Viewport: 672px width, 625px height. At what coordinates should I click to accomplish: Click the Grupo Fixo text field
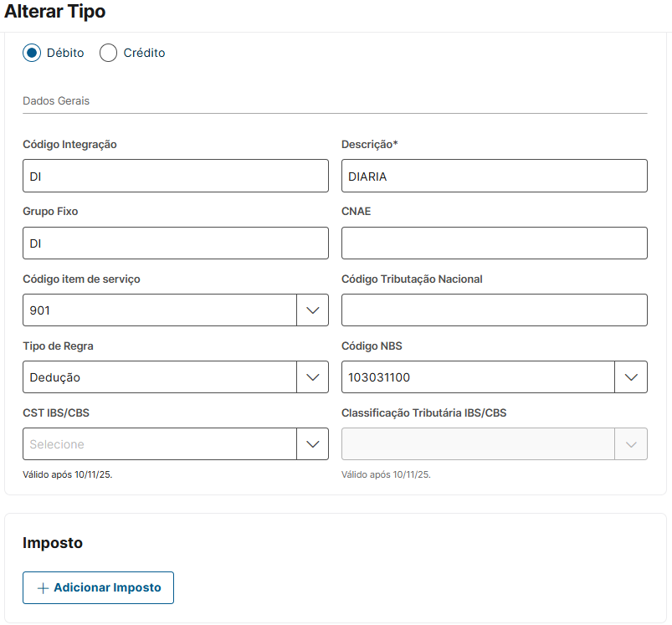pyautogui.click(x=176, y=243)
